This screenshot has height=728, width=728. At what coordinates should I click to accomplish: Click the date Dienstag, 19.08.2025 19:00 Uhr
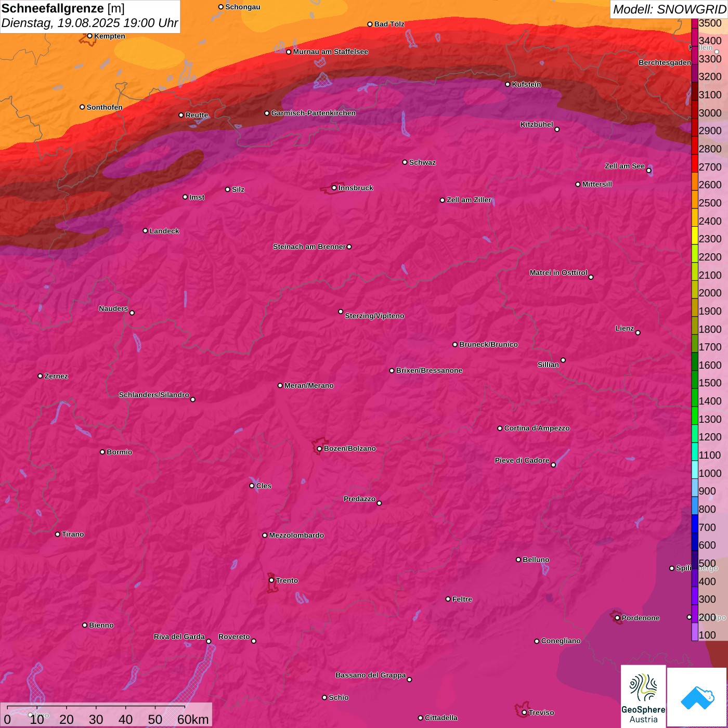[x=89, y=23]
